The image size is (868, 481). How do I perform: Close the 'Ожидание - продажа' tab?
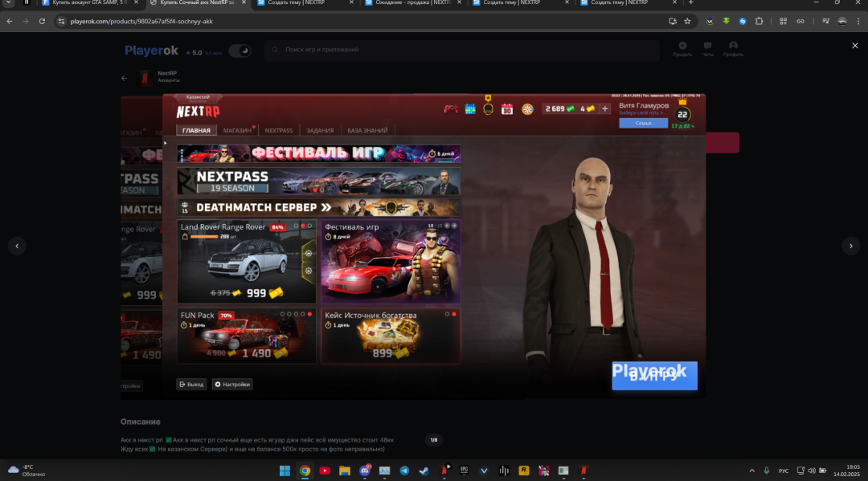pos(459,2)
